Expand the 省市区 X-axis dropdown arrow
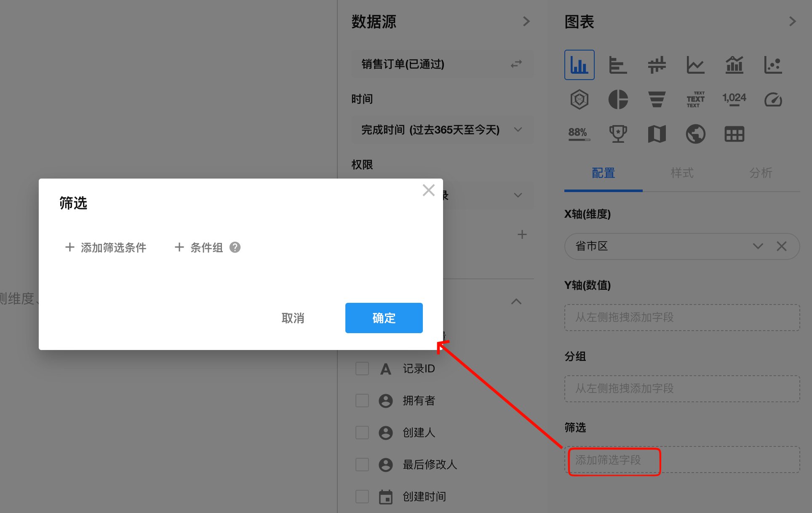The height and width of the screenshot is (513, 812). tap(758, 246)
